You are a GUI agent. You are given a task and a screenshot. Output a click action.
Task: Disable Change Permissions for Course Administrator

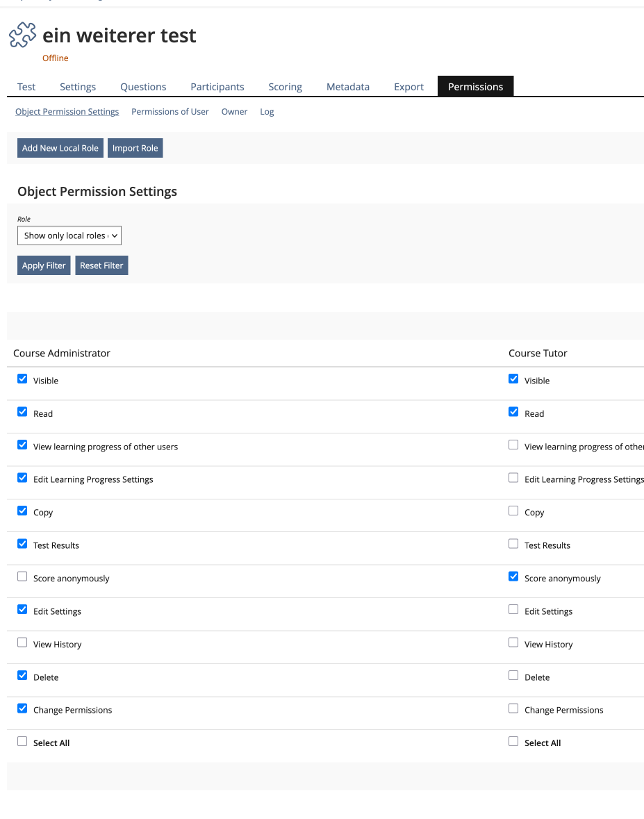pyautogui.click(x=22, y=708)
